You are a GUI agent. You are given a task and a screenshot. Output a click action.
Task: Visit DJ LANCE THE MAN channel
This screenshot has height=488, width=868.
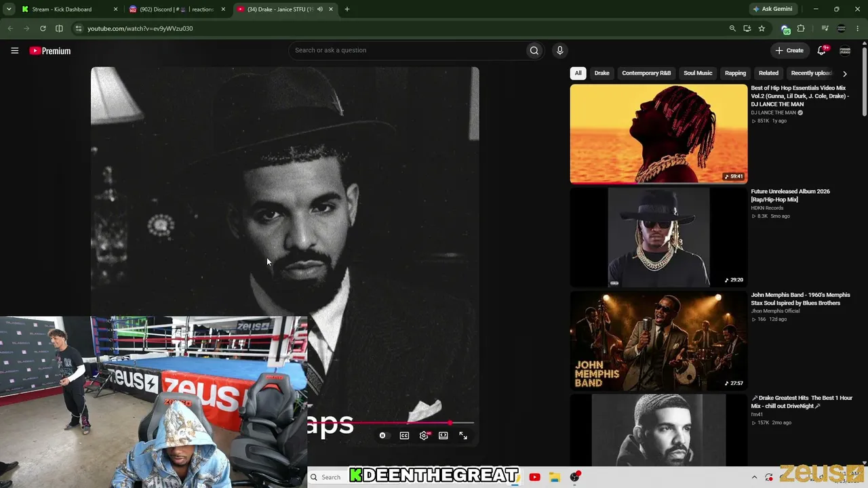coord(773,113)
